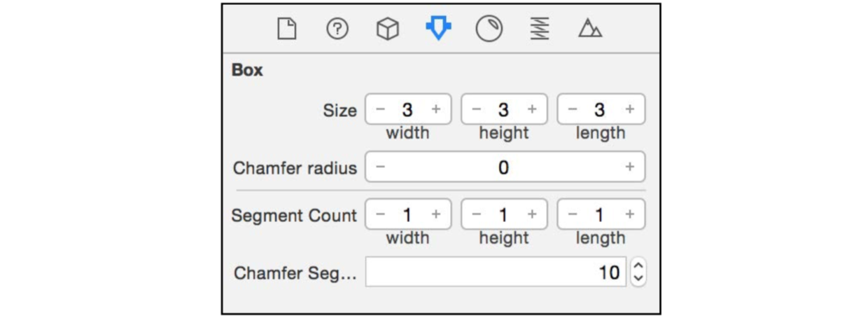Open the Physics inspector spring icon
The width and height of the screenshot is (868, 318).
click(x=540, y=29)
